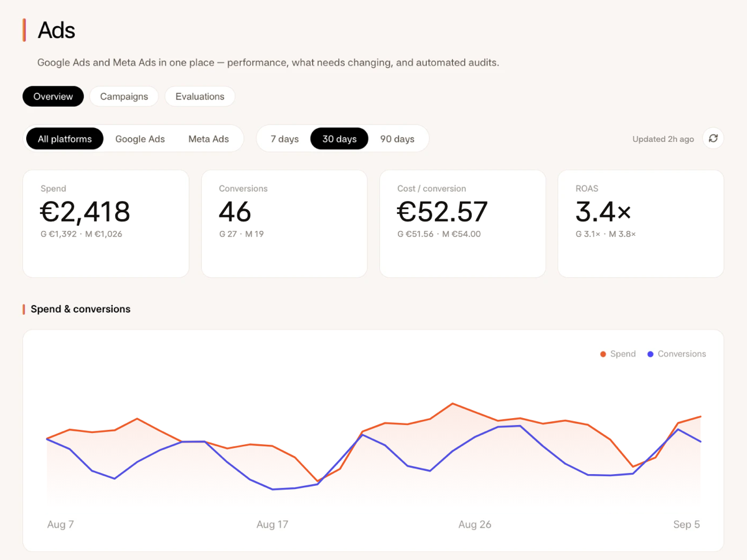Switch to the Overview tab

pos(53,96)
